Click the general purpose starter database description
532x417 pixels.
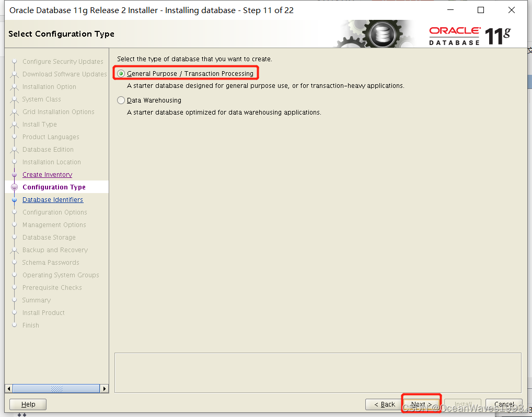(265, 86)
